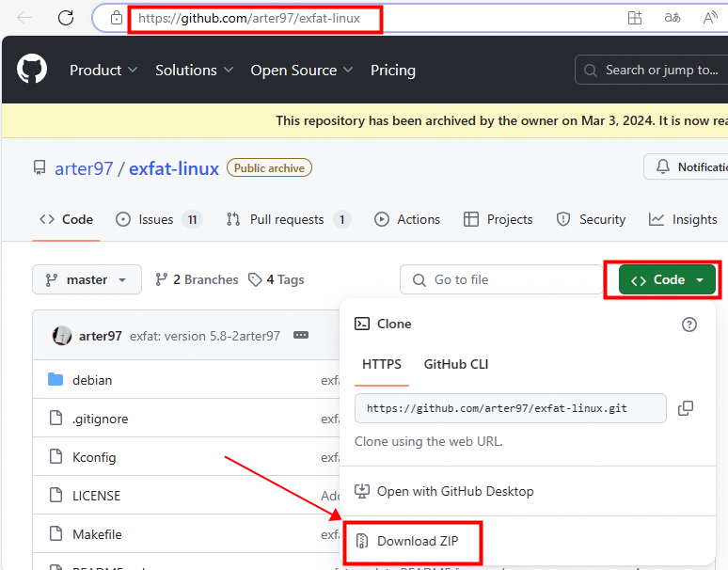Switch to the Security tab

591,219
